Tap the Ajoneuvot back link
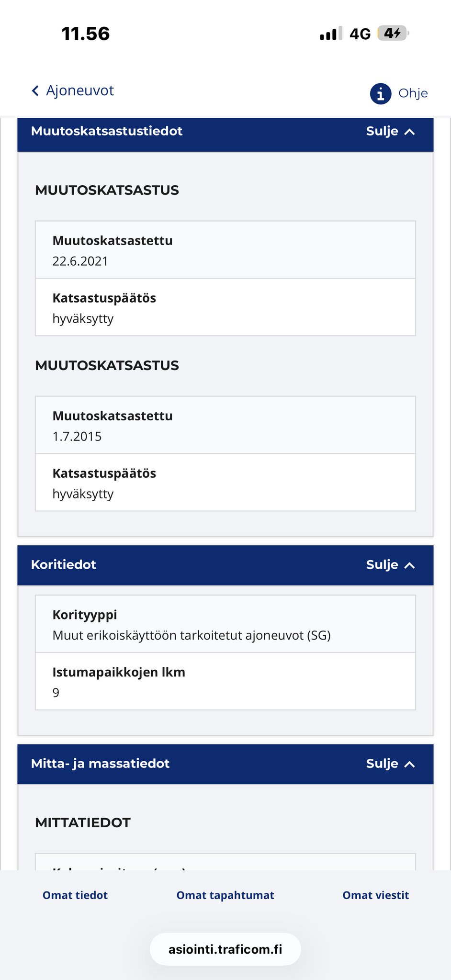This screenshot has height=980, width=451. pyautogui.click(x=80, y=90)
